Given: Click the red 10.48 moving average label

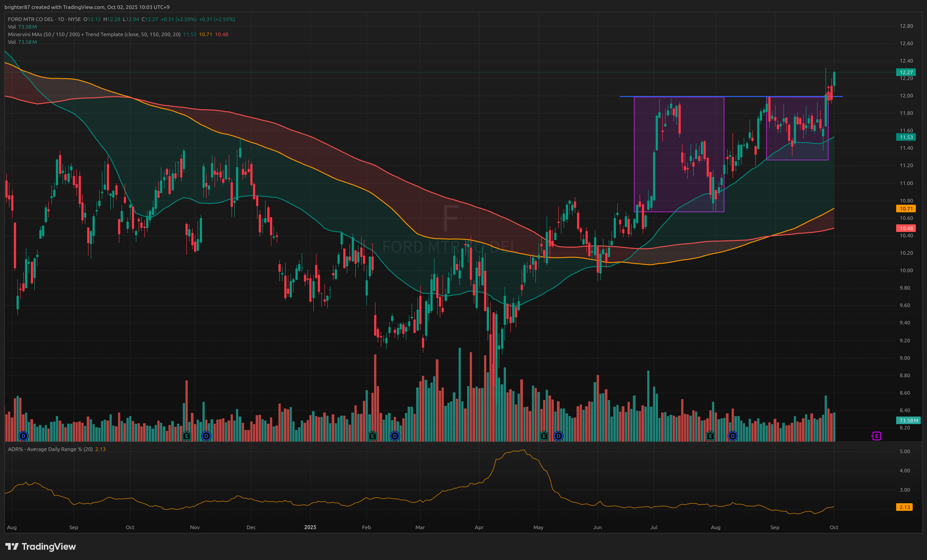Looking at the screenshot, I should tap(906, 228).
